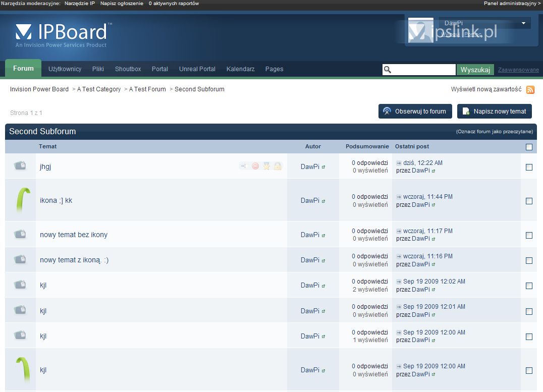Check the checkbox for the jhgj topic
The image size is (543, 392).
529,167
